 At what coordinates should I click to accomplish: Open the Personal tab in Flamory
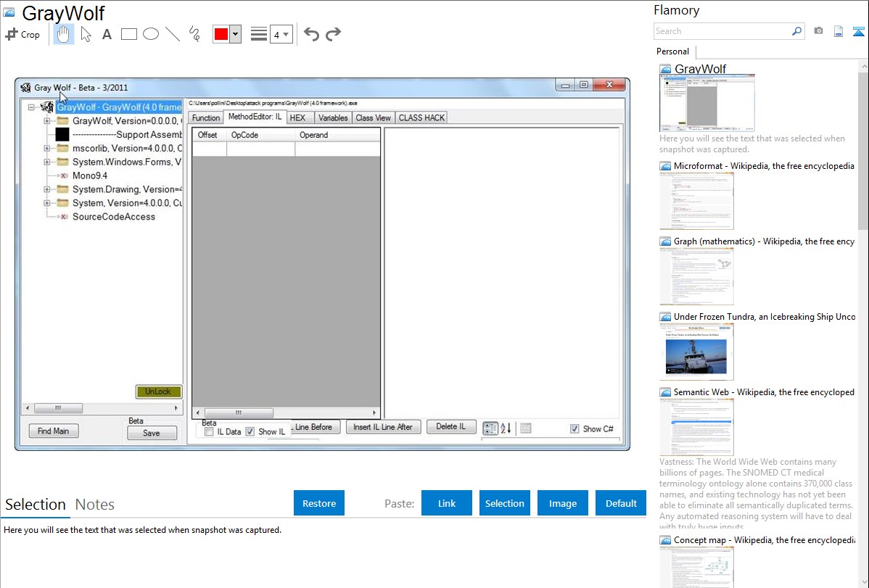(x=673, y=51)
